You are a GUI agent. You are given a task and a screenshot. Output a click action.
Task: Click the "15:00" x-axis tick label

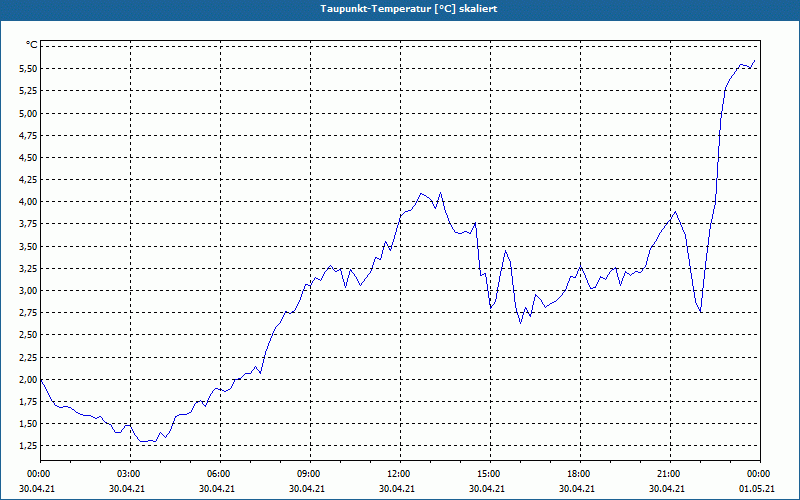[x=490, y=474]
